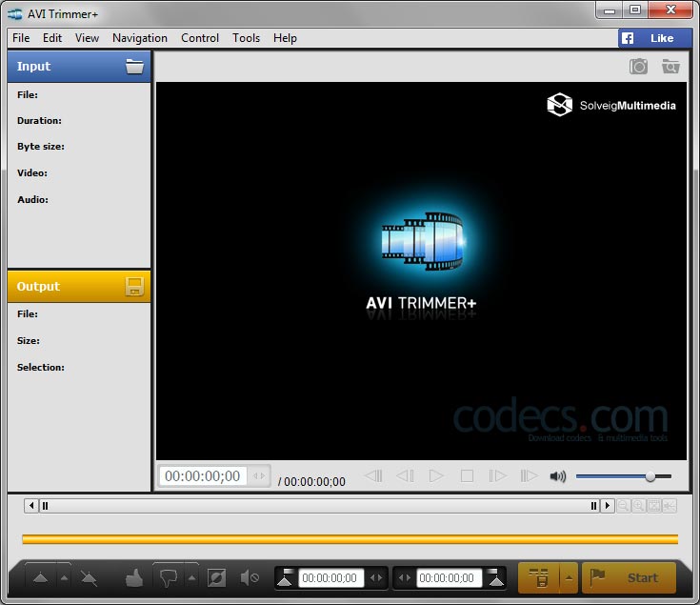Click the Stop button
Screen dimensions: 700x605
point(467,476)
